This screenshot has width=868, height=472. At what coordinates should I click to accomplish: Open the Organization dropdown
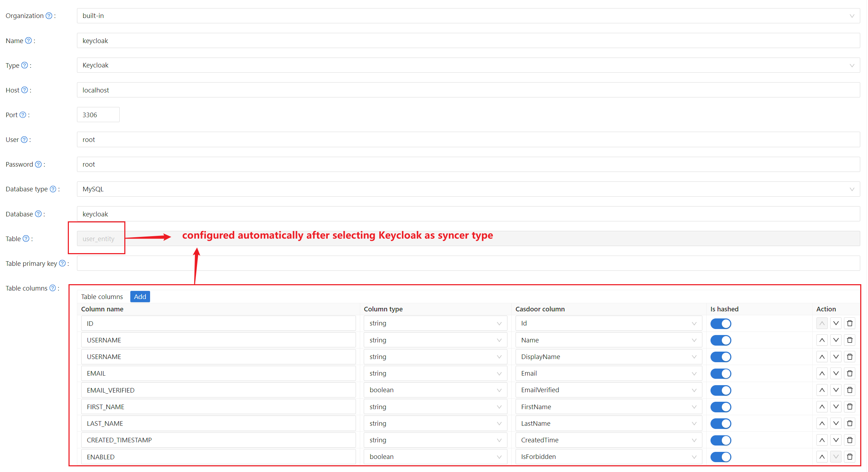[x=468, y=16]
